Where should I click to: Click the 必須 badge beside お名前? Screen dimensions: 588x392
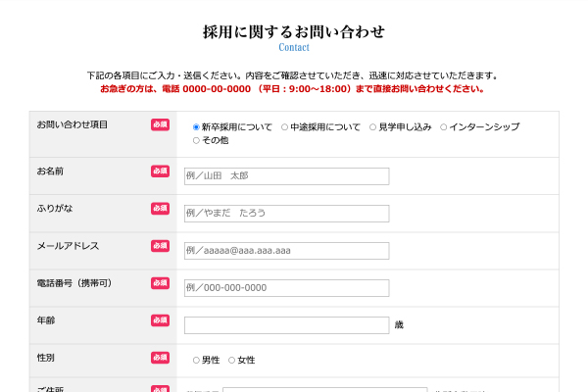(x=160, y=171)
